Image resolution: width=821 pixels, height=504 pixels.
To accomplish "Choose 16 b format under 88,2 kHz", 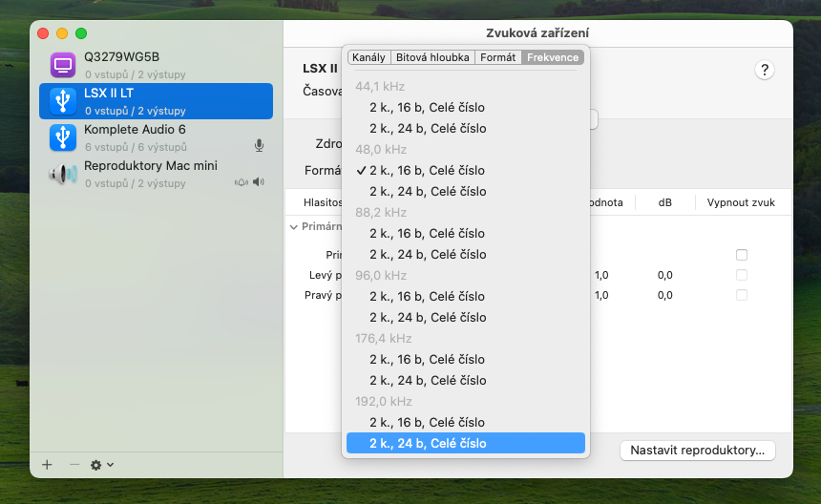I will click(466, 233).
